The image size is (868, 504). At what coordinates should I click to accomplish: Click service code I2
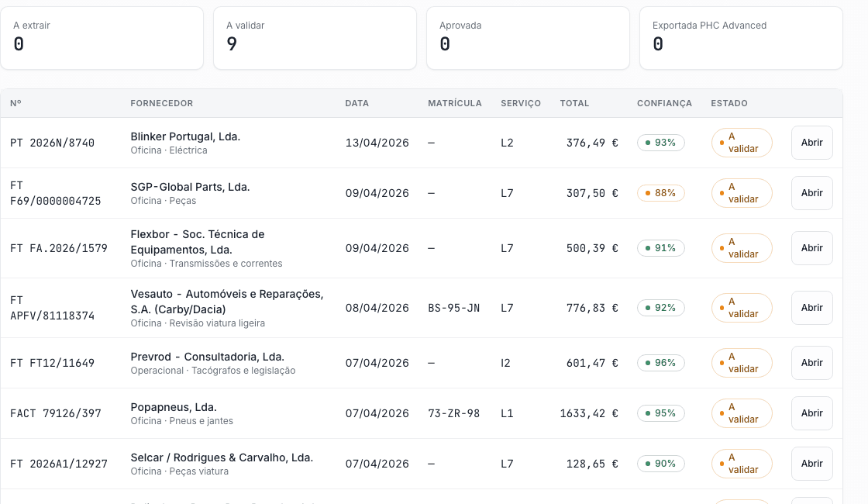[505, 363]
